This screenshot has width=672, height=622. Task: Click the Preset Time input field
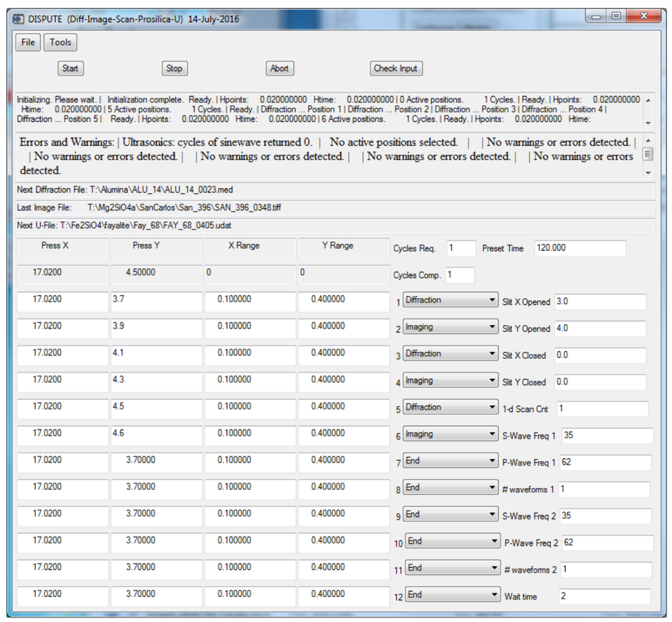coord(580,249)
